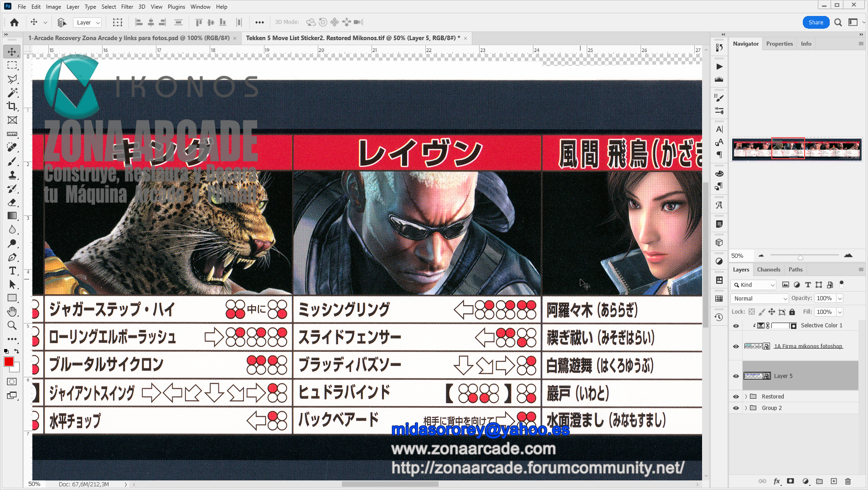
Task: Select the Move tool
Action: (12, 52)
